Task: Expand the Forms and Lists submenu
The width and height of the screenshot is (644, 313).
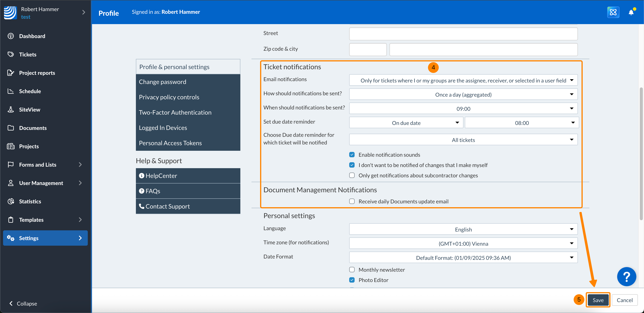Action: [x=80, y=165]
